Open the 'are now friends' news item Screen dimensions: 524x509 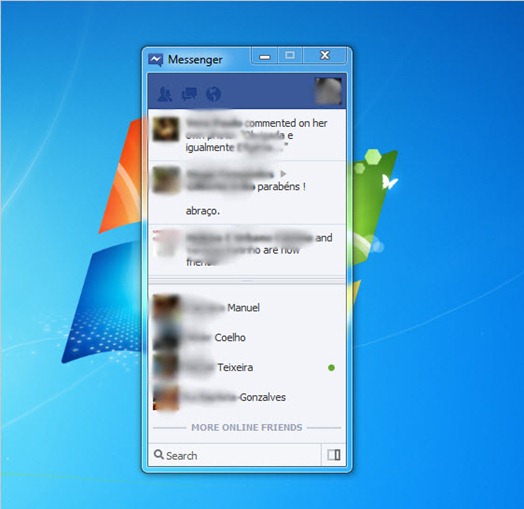point(247,250)
